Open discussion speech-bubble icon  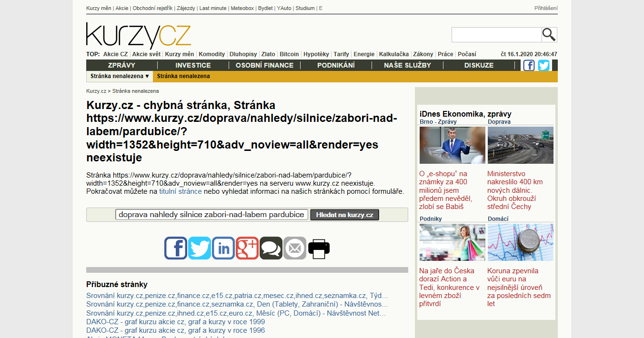(271, 248)
